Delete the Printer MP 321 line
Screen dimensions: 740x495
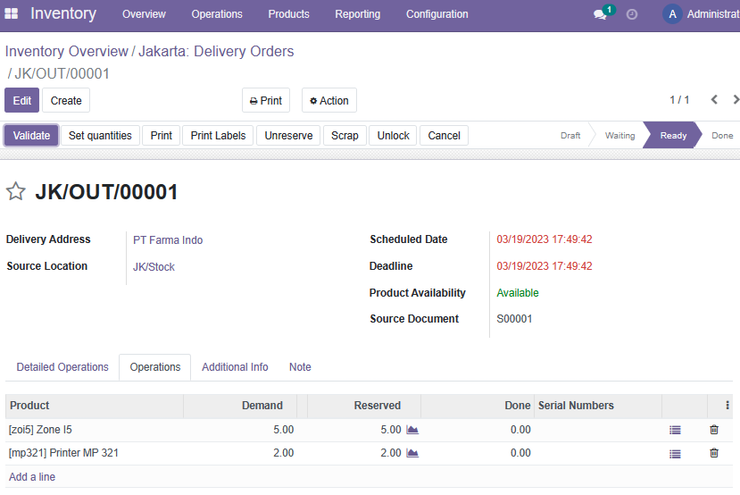(x=714, y=453)
